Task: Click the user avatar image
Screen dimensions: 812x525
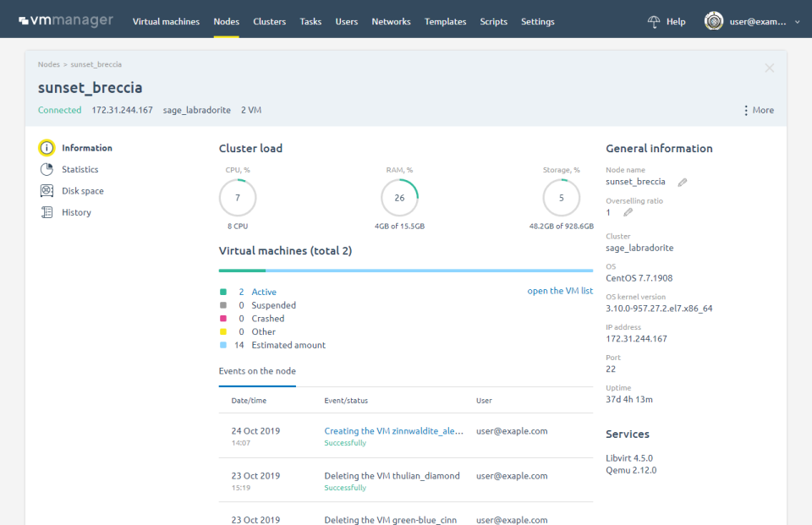Action: [x=713, y=21]
